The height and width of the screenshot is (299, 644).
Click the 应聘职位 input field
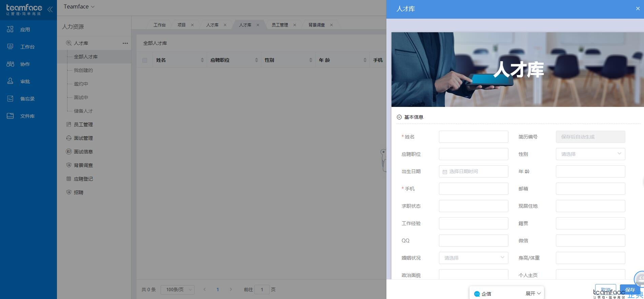(x=474, y=154)
